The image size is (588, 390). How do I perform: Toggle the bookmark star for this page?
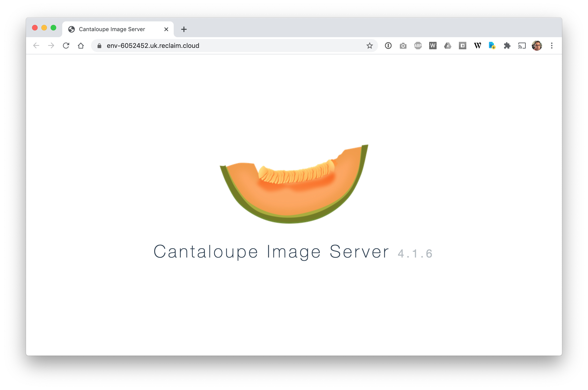click(x=369, y=46)
